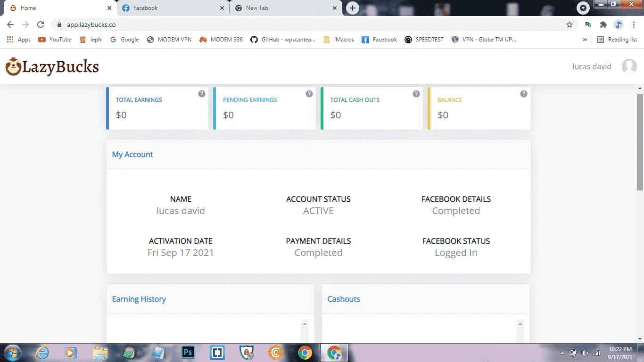644x362 pixels.
Task: Click Earning History panel scroll-up arrow
Action: [x=305, y=324]
